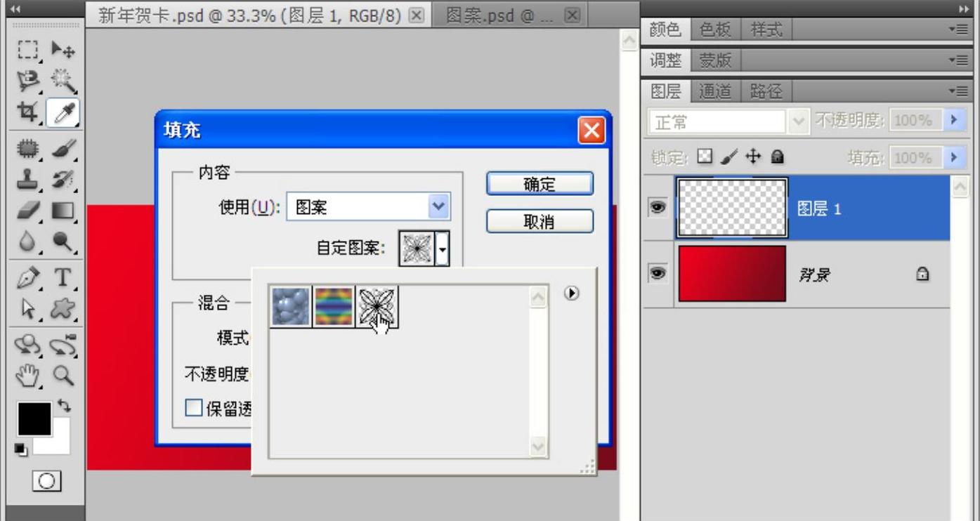Select the Crop tool
This screenshot has height=521, width=980.
coord(27,112)
